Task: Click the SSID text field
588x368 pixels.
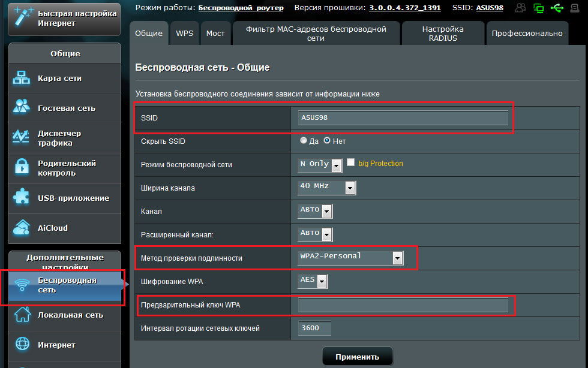Action: point(403,117)
